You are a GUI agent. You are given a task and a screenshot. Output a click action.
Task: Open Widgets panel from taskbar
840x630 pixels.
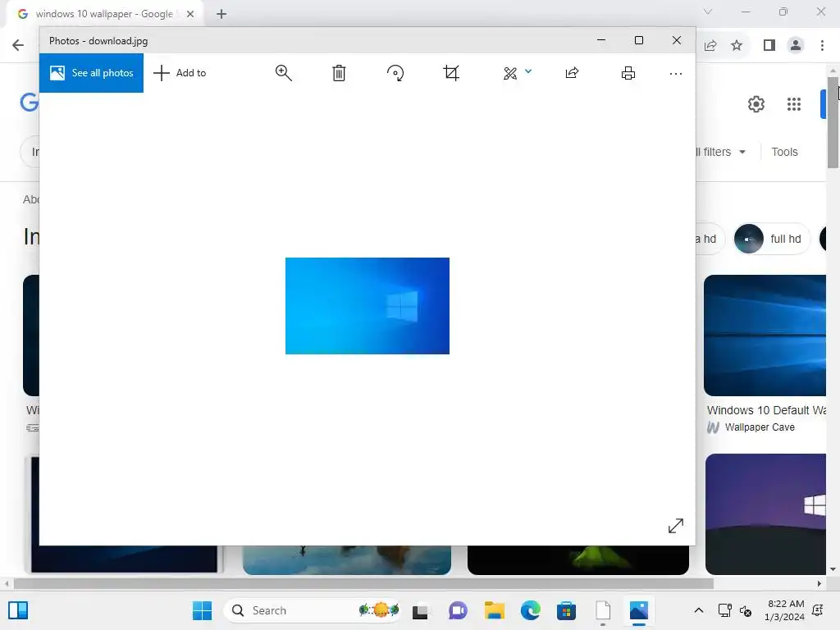18,610
